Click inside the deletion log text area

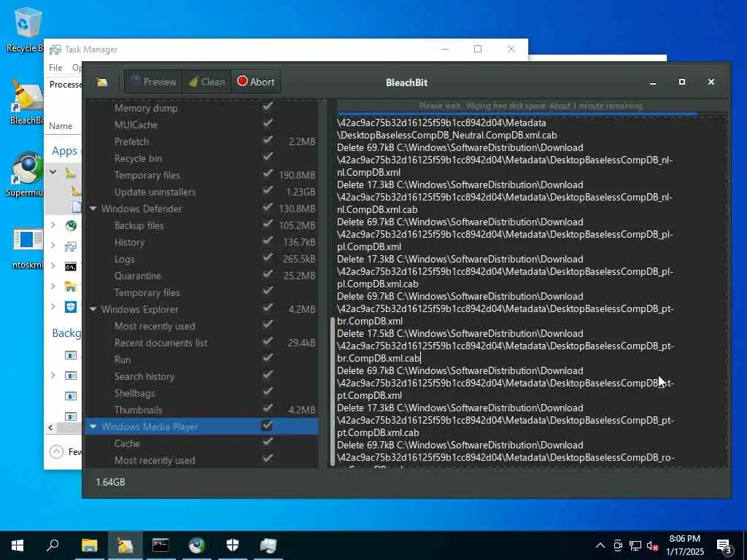[532, 292]
